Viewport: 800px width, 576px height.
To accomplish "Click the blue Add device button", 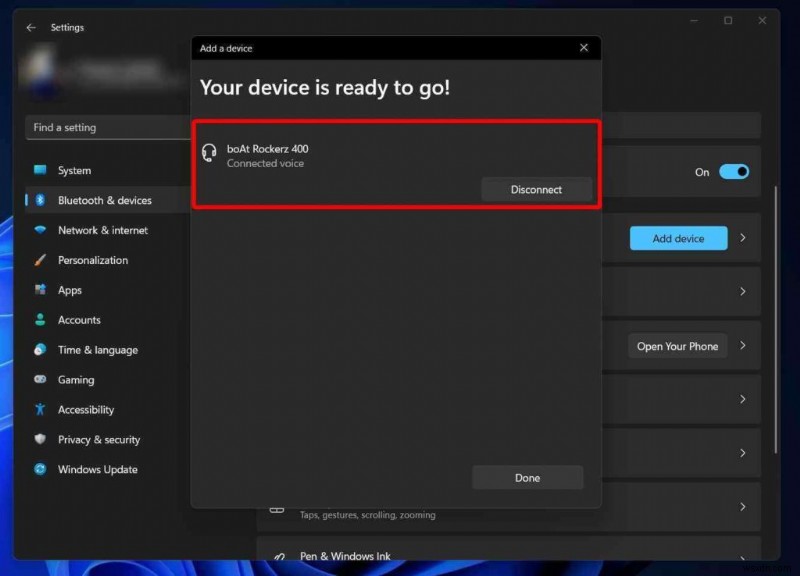I will (679, 238).
